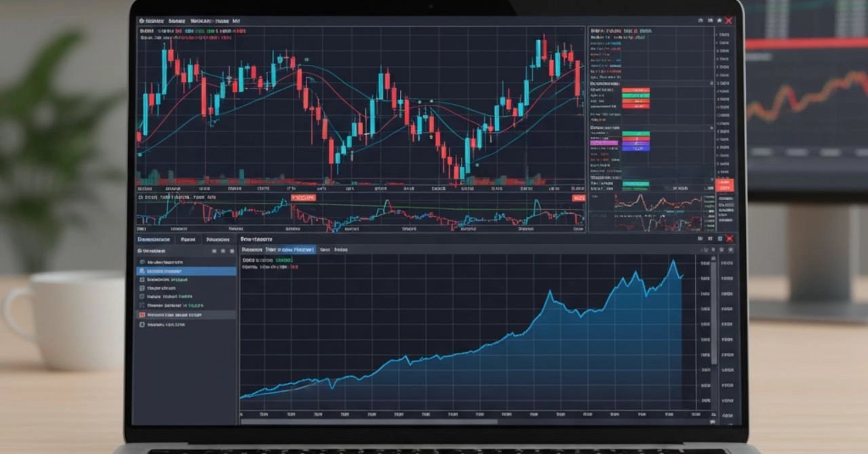868x454 pixels.
Task: Click the blue bar in the right side panel
Action: coord(635,149)
